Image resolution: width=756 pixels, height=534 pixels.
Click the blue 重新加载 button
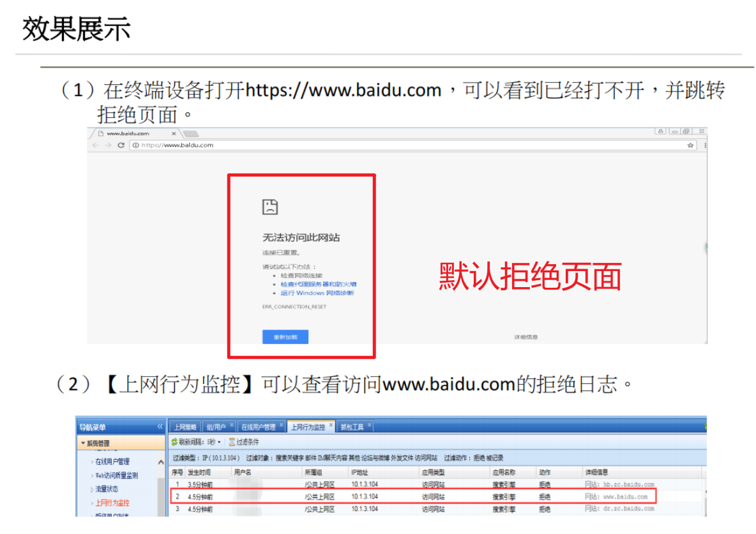click(285, 337)
